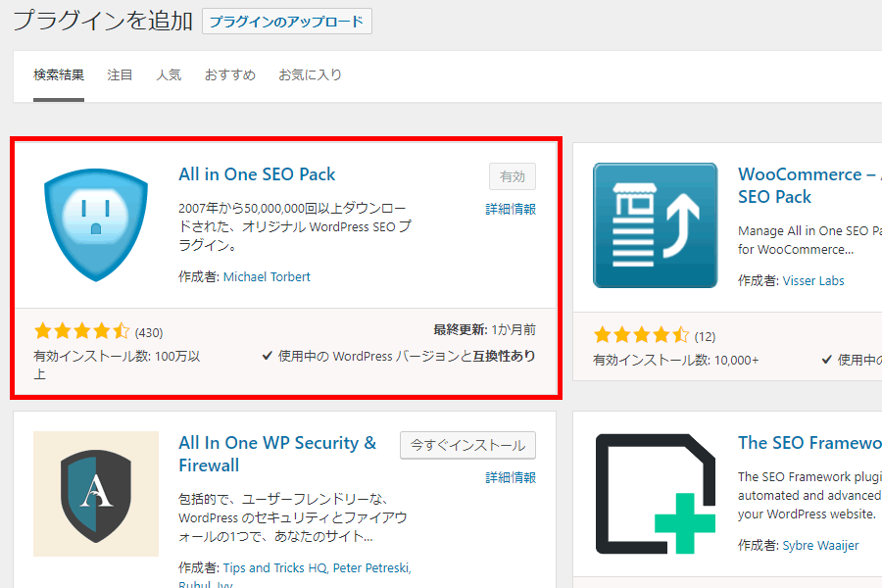Click the WooCommerce SEO Pack plugin icon
The width and height of the screenshot is (882, 588).
click(655, 224)
